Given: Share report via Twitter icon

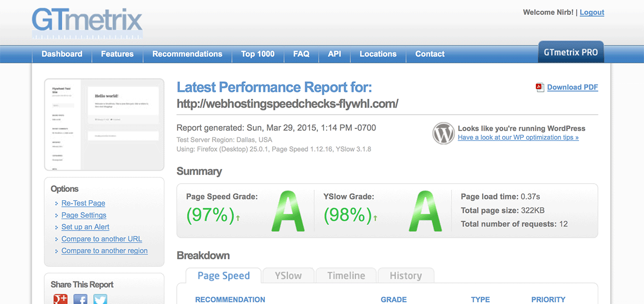Looking at the screenshot, I should [100, 299].
